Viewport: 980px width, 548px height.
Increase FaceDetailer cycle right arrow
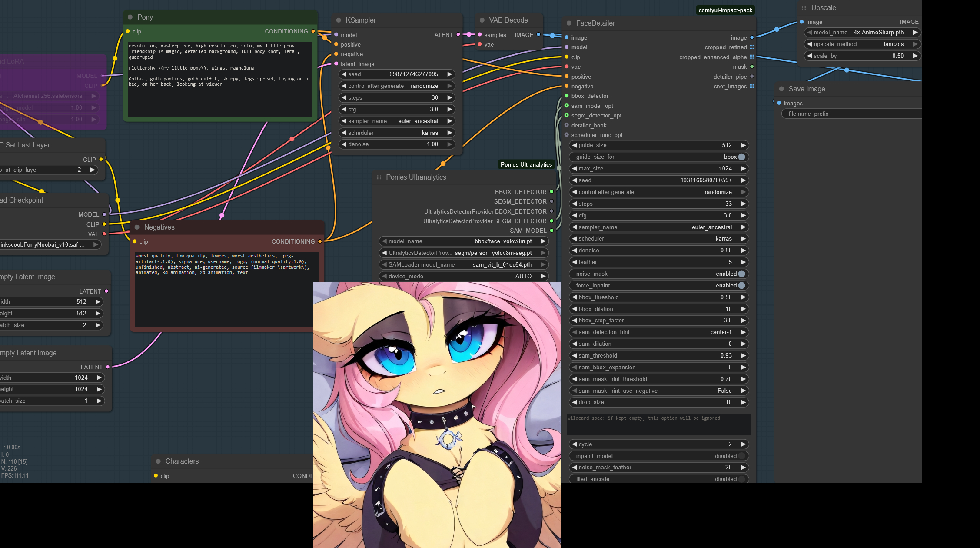coord(744,444)
